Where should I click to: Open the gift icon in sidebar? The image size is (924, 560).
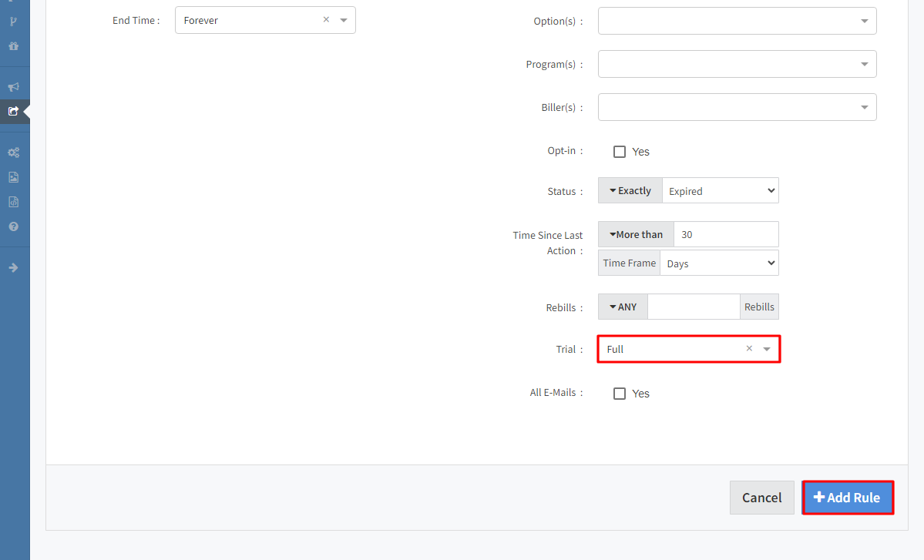tap(13, 46)
